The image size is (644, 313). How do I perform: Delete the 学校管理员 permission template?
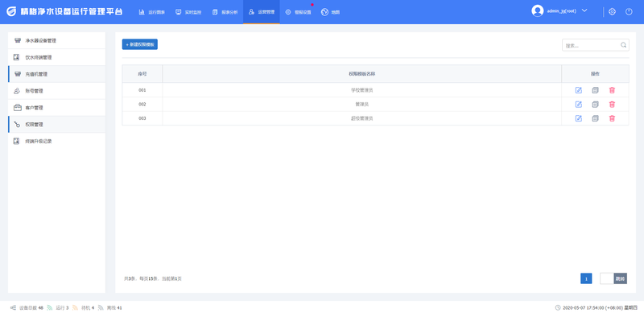[612, 90]
